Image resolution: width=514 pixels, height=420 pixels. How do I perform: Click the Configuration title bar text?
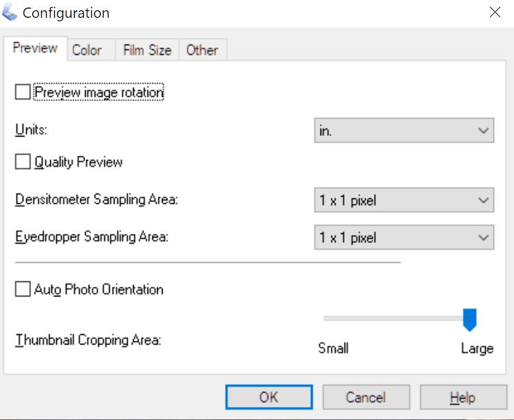[66, 13]
